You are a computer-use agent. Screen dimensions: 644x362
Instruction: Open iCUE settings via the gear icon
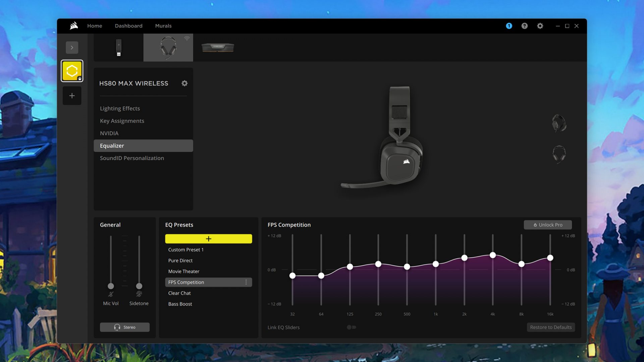(x=540, y=26)
